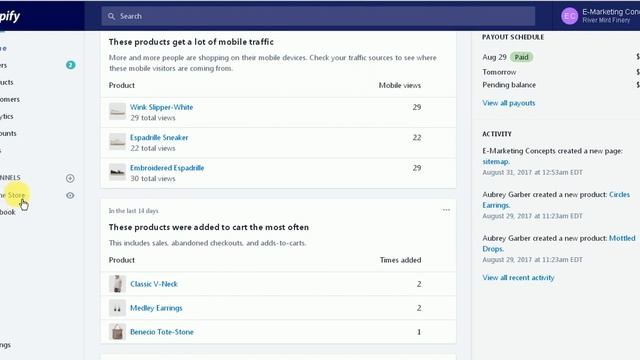640x360 pixels.
Task: Click the search magnifier icon
Action: pos(111,16)
